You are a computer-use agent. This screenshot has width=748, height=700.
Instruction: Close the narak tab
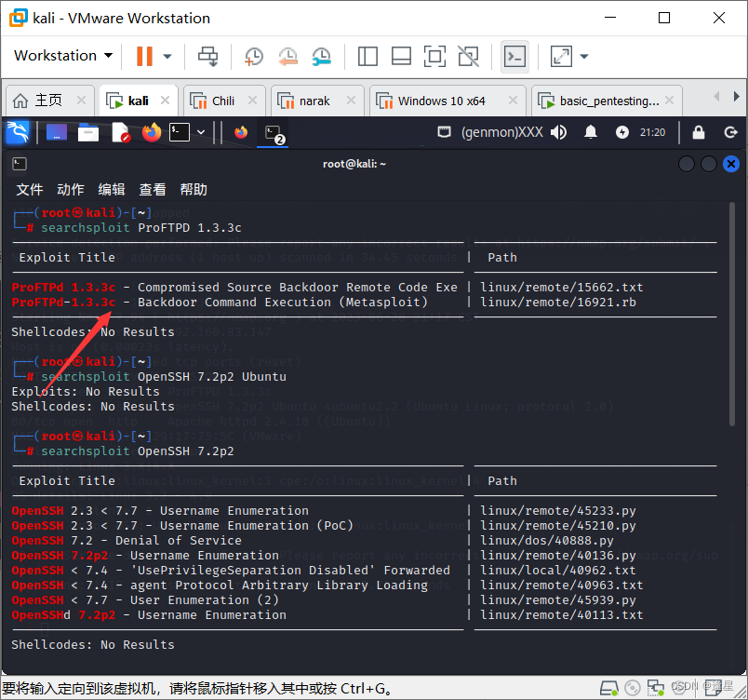click(351, 101)
